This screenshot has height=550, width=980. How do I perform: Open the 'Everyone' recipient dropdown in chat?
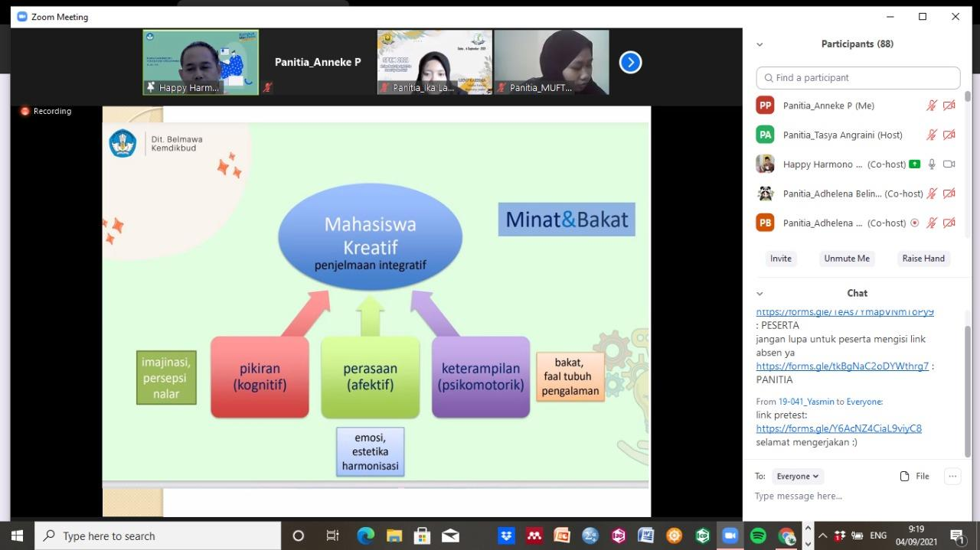[x=797, y=476]
